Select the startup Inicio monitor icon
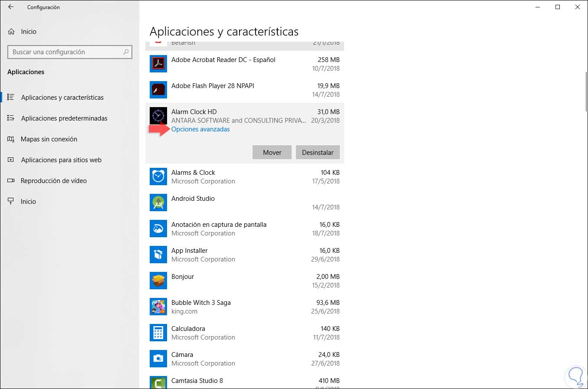Image resolution: width=588 pixels, height=389 pixels. click(x=11, y=201)
